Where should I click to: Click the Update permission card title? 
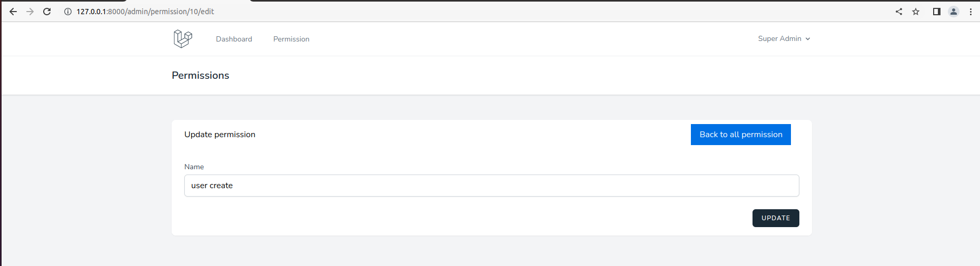tap(220, 135)
